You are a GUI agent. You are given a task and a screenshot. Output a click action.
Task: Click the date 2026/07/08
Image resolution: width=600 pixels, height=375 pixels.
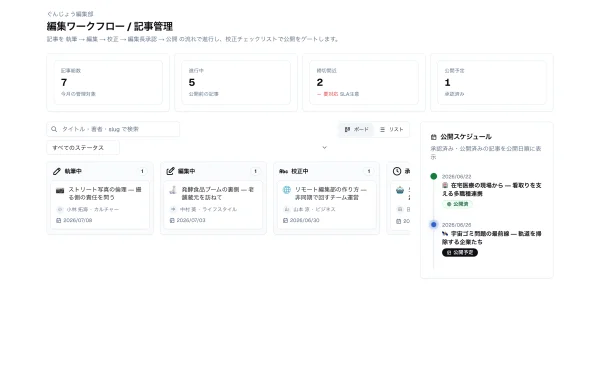78,220
